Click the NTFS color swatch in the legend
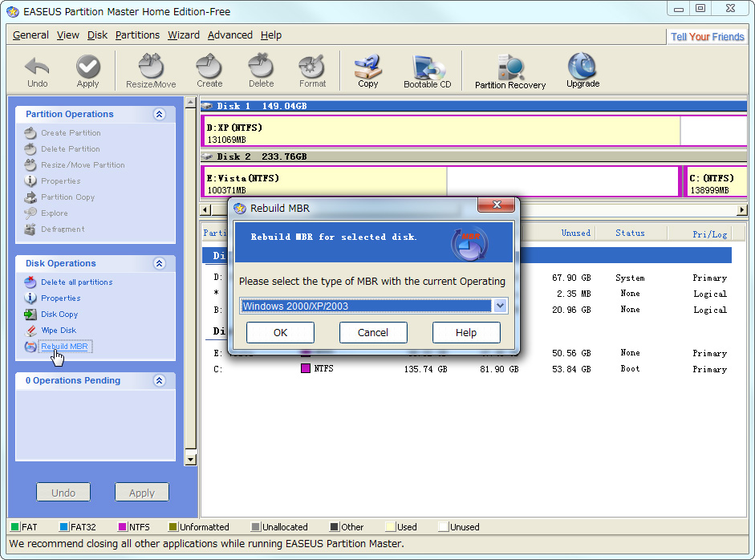Screen dimensions: 755x560 coord(120,527)
